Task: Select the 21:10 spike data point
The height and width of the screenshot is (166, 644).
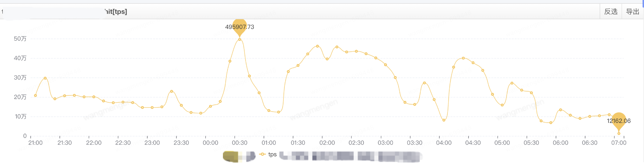Action: tap(45, 78)
